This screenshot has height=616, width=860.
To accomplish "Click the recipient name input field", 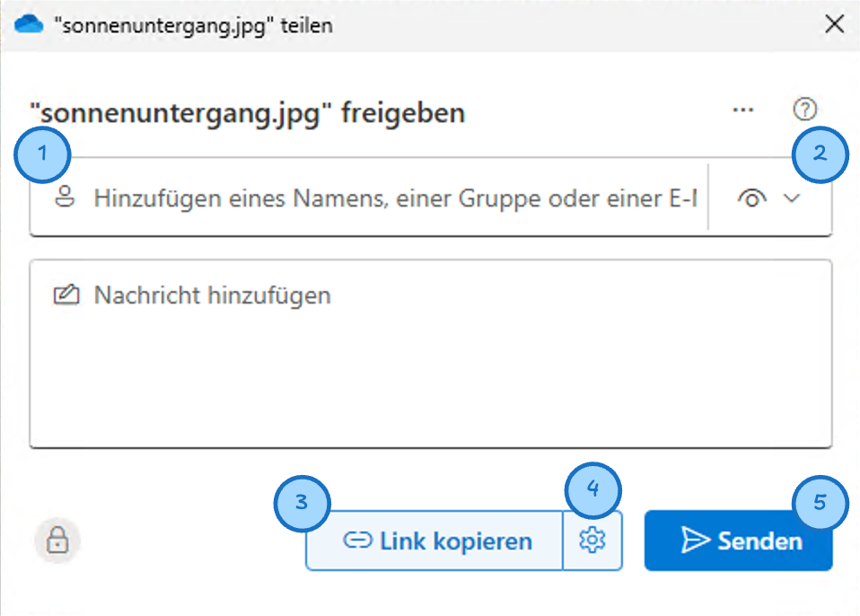I will (359, 198).
